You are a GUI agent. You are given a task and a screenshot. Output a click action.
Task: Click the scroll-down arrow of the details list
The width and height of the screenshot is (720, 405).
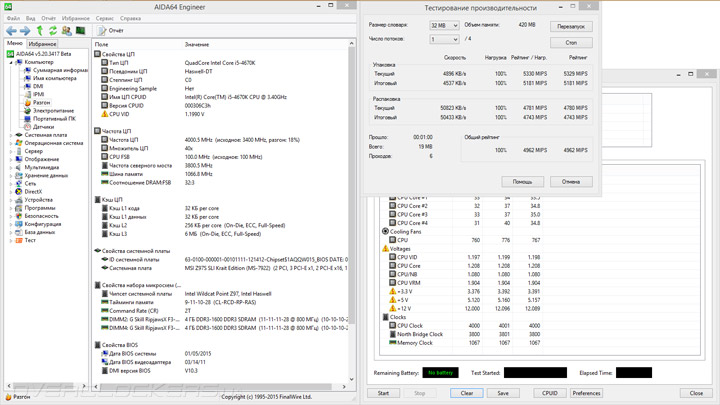click(352, 379)
